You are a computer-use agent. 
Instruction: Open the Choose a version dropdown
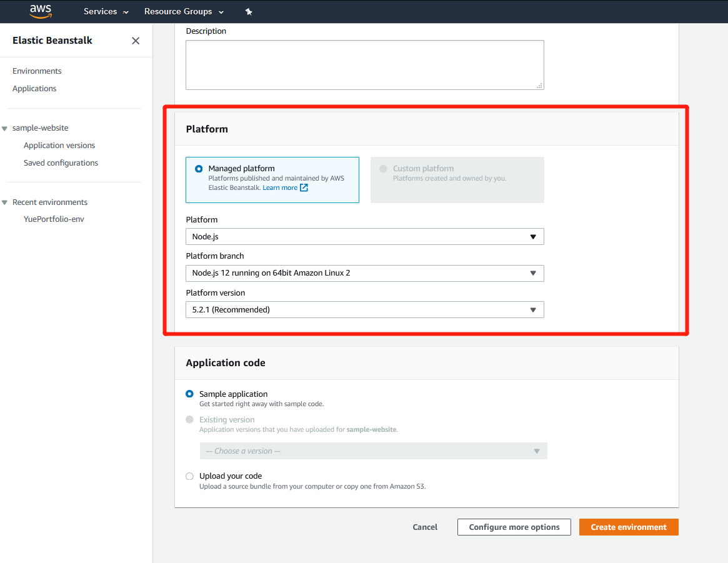click(373, 451)
